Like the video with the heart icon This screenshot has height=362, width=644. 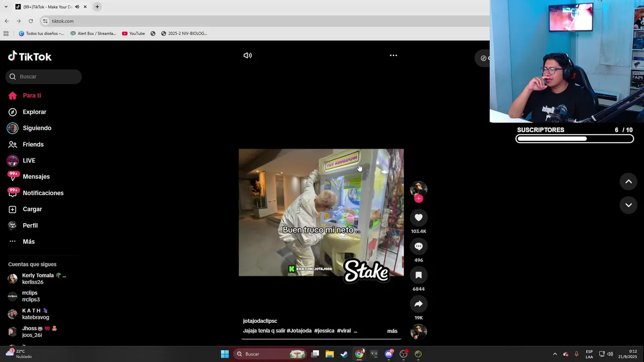(419, 217)
